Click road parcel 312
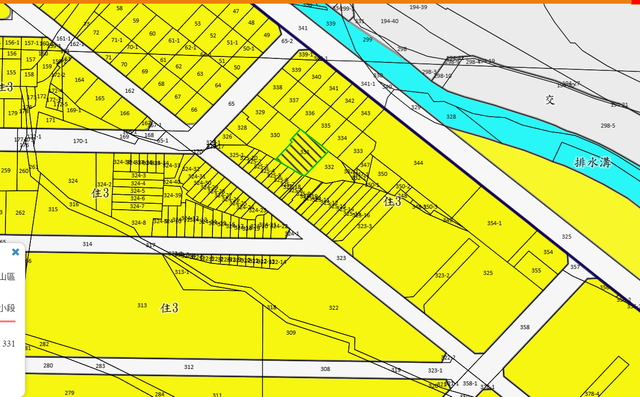Viewport: 640px width, 397px height. pos(189,367)
